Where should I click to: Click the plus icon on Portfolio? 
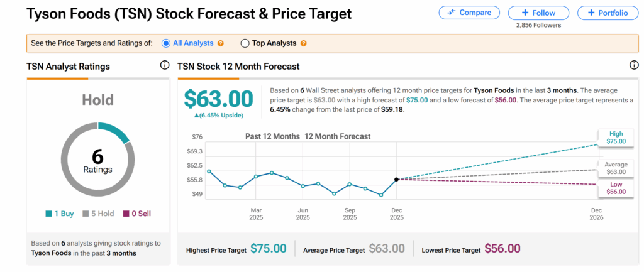click(x=590, y=13)
